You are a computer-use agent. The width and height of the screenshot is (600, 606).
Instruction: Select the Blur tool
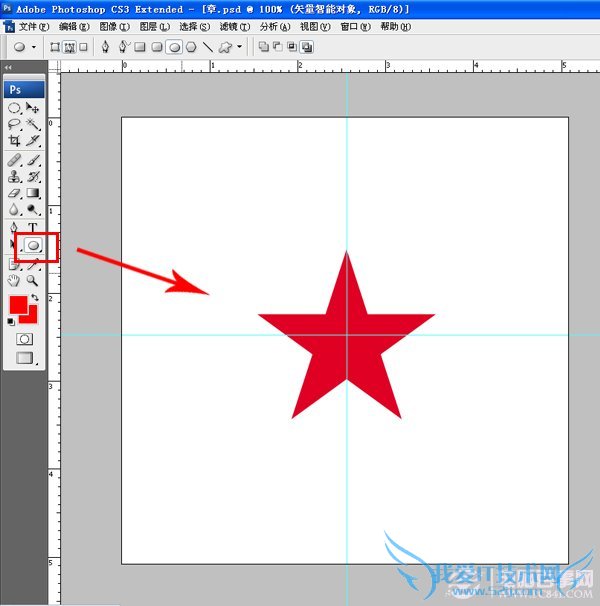coord(14,210)
